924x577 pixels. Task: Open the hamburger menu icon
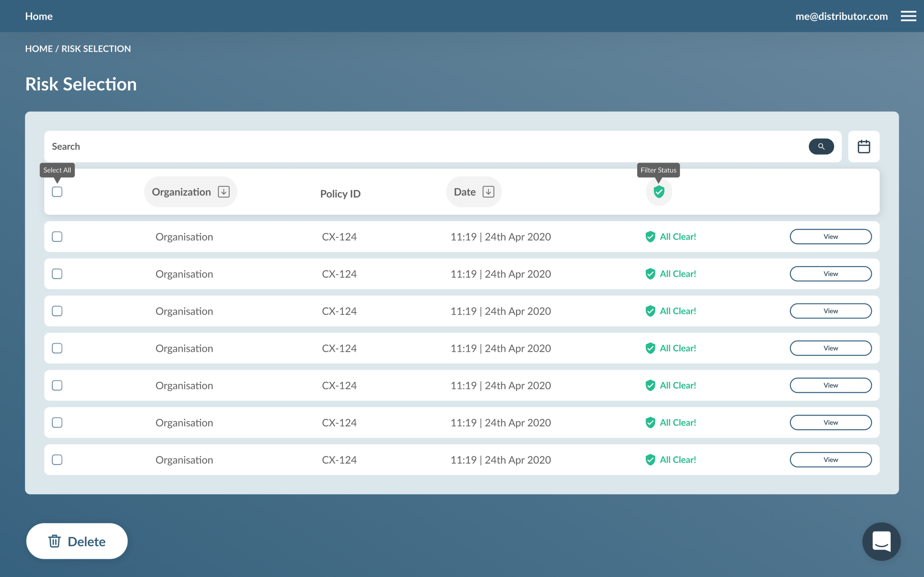click(x=908, y=16)
